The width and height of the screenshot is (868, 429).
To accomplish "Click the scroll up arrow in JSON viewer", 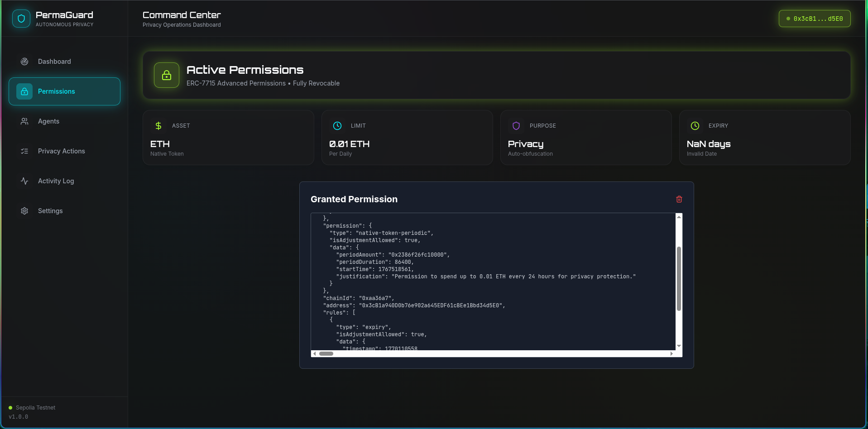I will (x=679, y=217).
